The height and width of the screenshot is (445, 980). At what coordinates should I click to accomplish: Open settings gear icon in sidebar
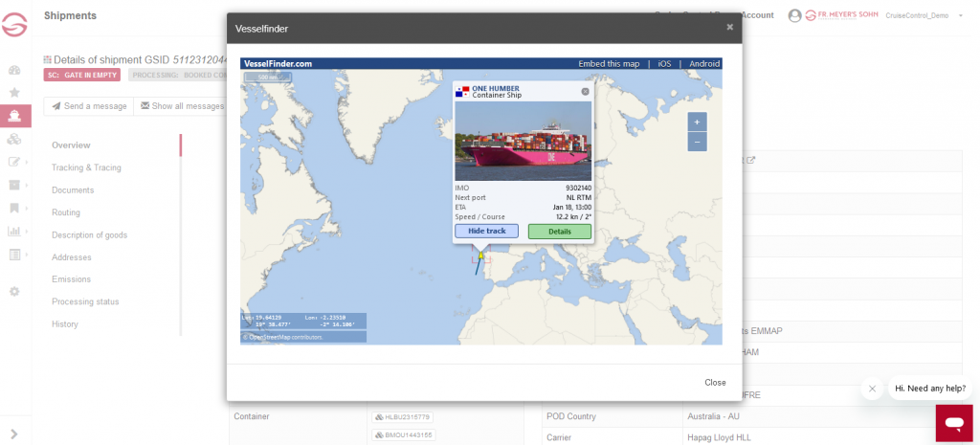point(14,291)
